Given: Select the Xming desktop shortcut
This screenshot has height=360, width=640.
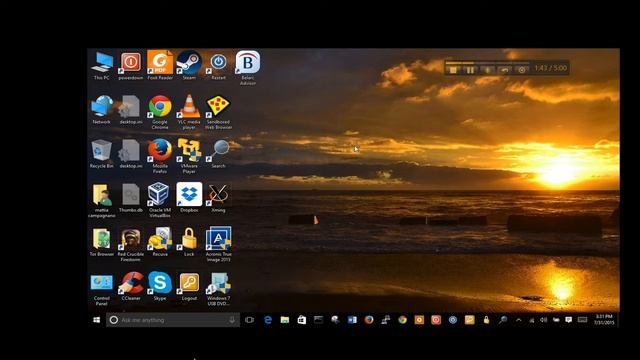Looking at the screenshot, I should point(218,198).
